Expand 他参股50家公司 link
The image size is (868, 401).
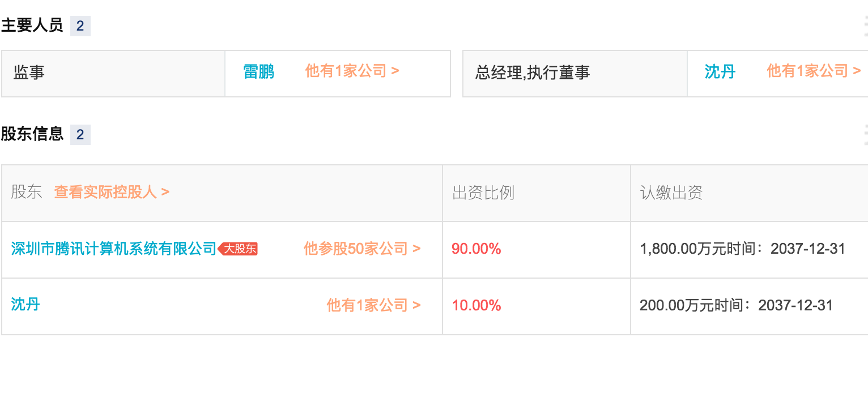[x=362, y=249]
